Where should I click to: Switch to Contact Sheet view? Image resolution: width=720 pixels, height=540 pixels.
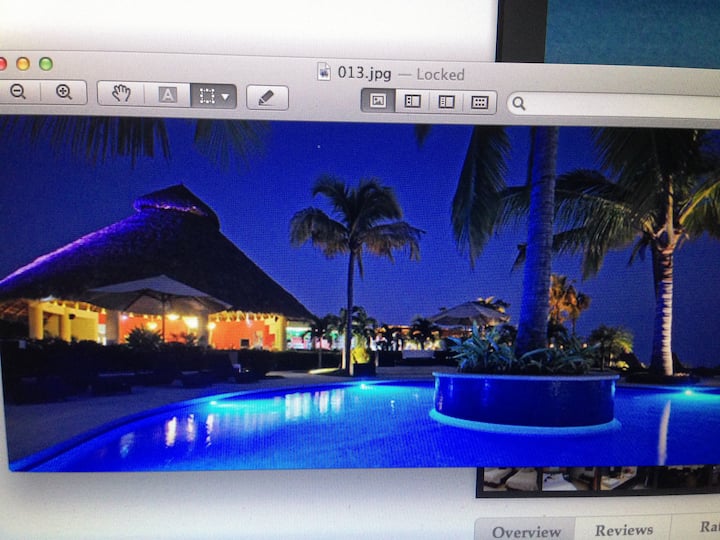pos(480,102)
